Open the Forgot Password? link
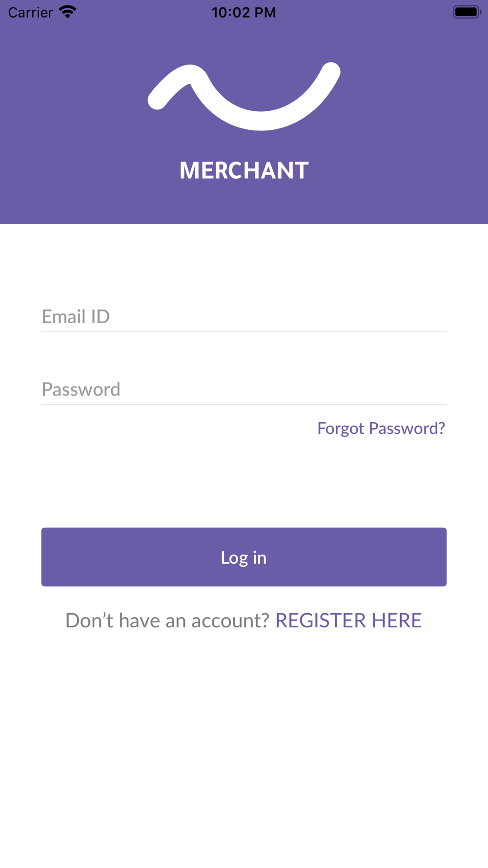The height and width of the screenshot is (868, 488). [381, 428]
